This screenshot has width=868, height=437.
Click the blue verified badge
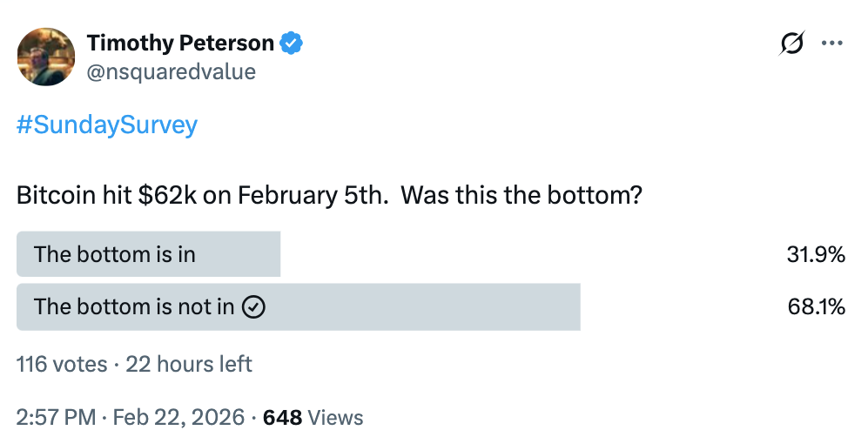(x=290, y=43)
